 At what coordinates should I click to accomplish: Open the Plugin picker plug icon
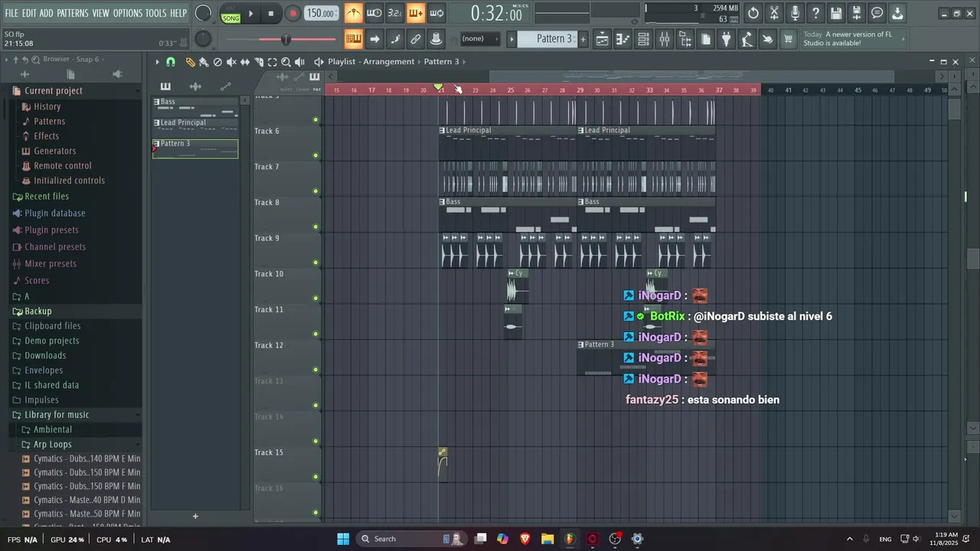point(727,39)
